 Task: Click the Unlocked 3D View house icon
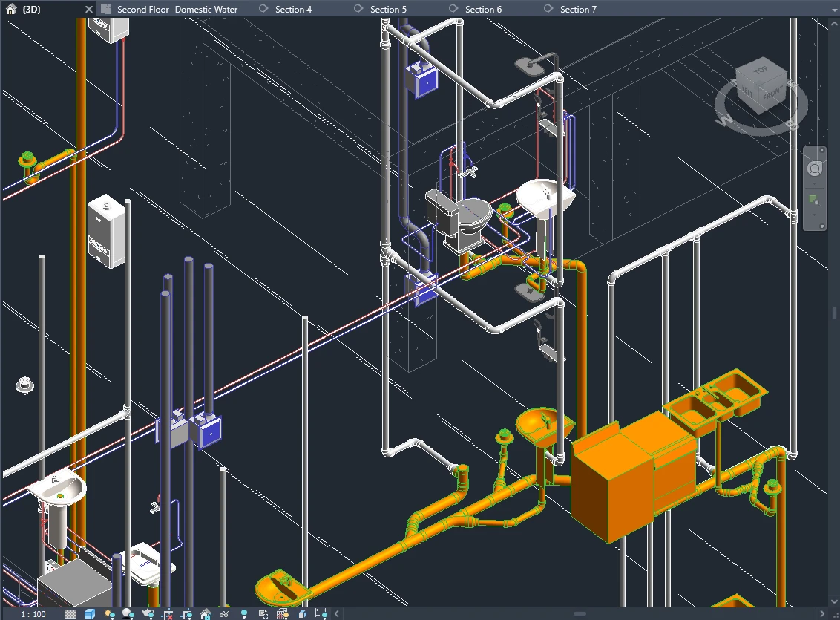(206, 614)
